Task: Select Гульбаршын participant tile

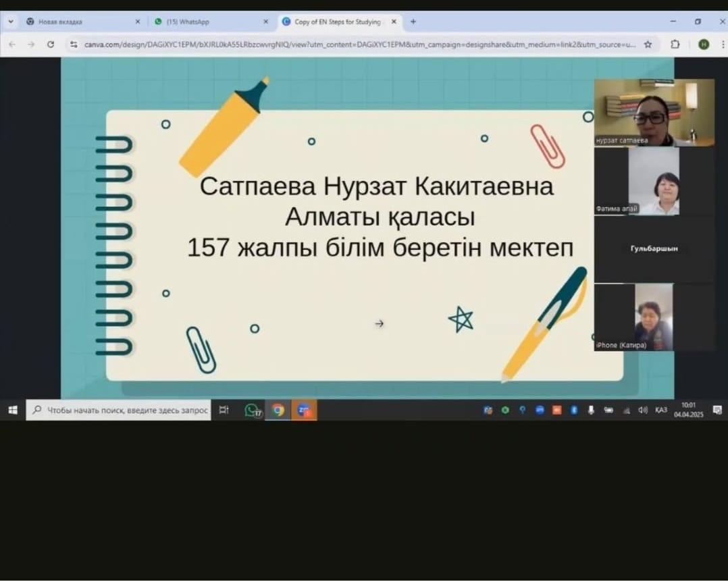Action: [x=654, y=248]
